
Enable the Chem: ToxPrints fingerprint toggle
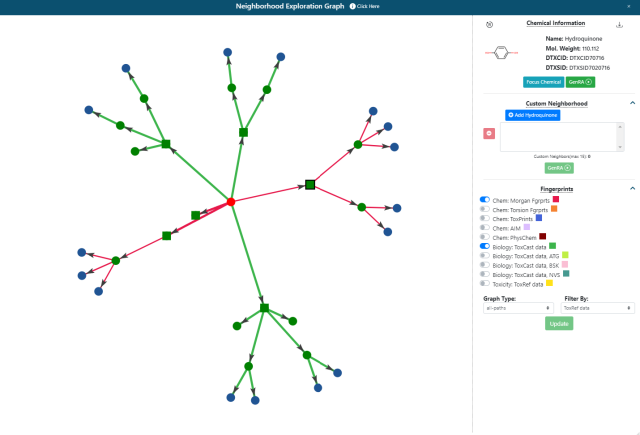point(485,218)
